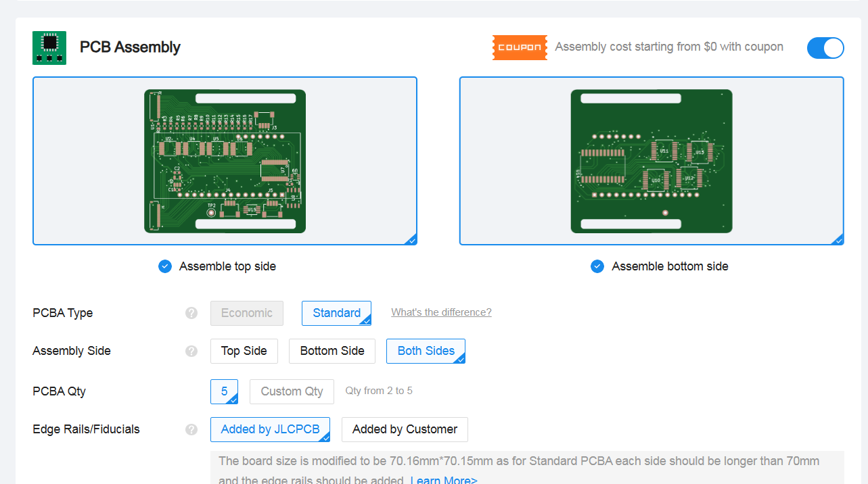Select PCBA quantity of 5

click(x=224, y=391)
